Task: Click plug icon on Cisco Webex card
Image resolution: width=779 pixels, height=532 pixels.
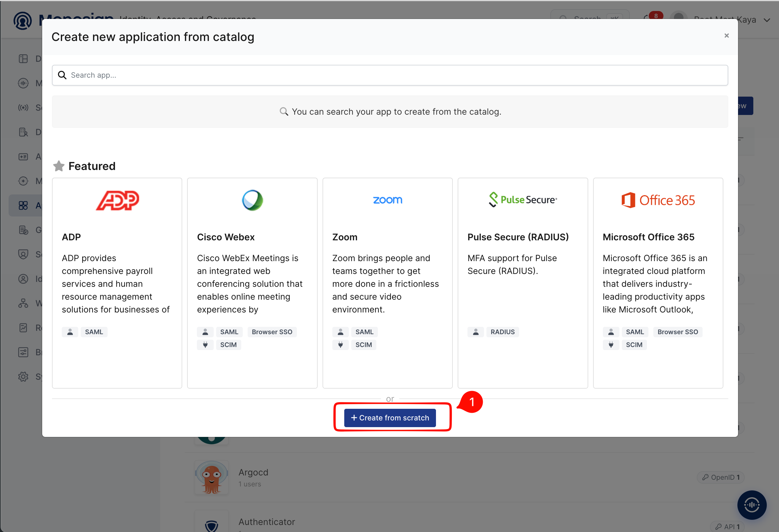Action: point(205,345)
